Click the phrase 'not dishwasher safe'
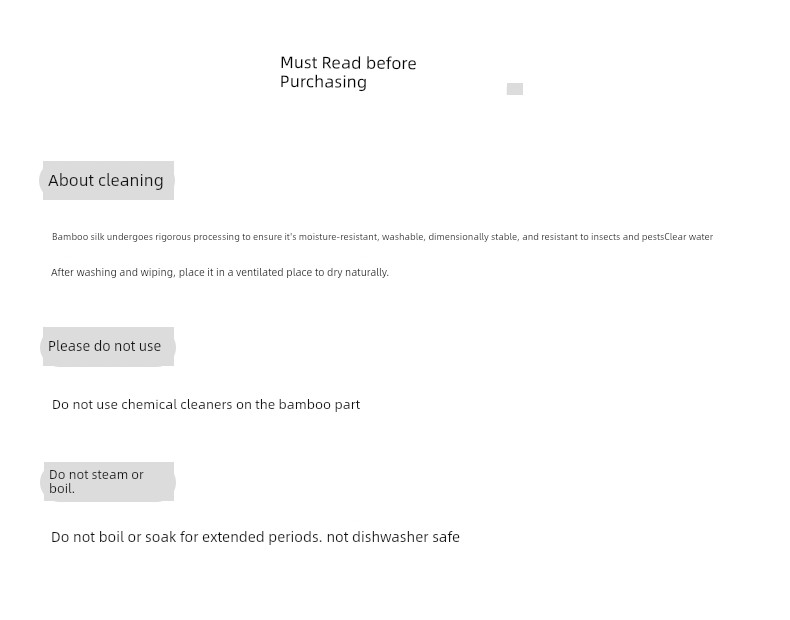Viewport: 790px width, 620px height. coord(393,537)
